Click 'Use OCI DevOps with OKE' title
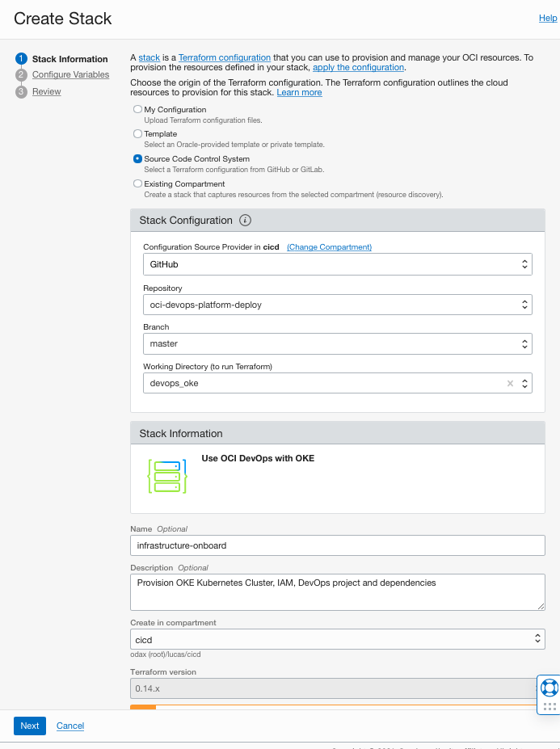This screenshot has width=560, height=749. click(258, 458)
